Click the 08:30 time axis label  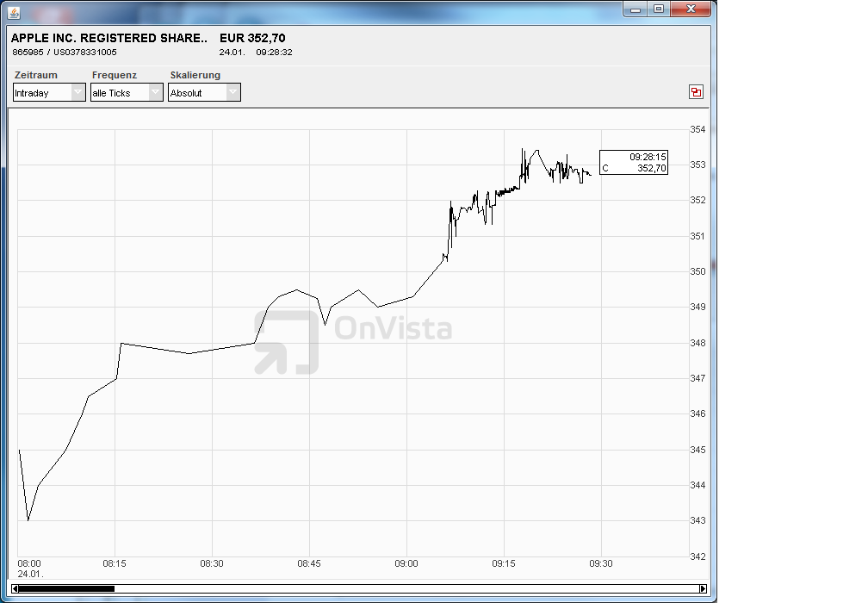point(212,563)
